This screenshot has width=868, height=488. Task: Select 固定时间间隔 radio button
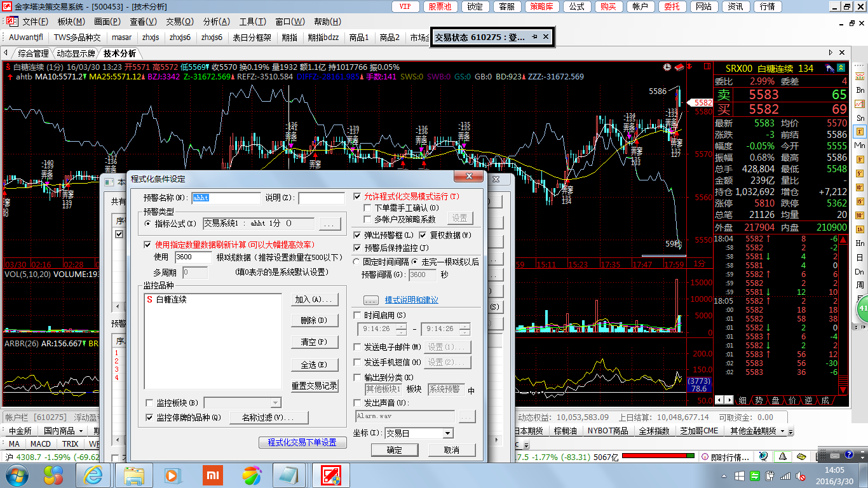[x=356, y=261]
